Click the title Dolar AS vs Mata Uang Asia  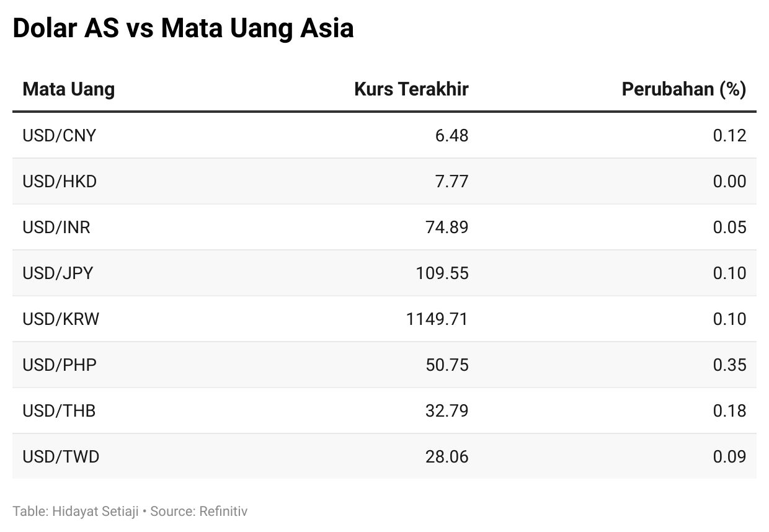[x=183, y=29]
